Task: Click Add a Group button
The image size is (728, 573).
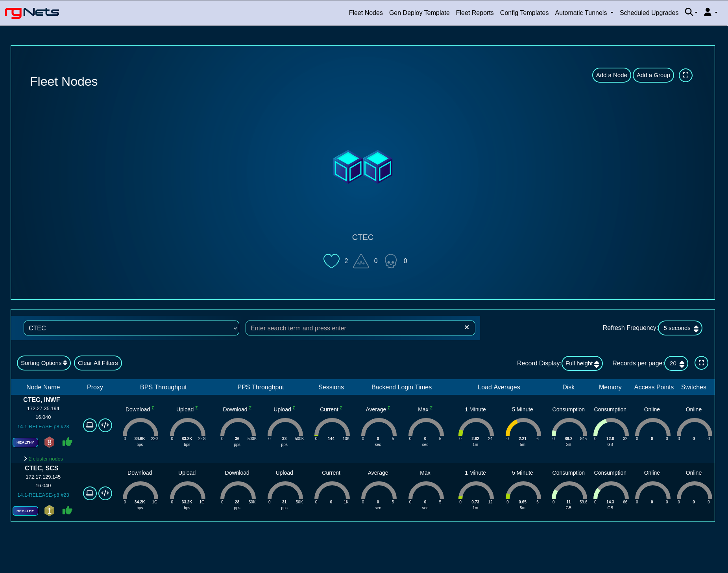Action: click(653, 75)
